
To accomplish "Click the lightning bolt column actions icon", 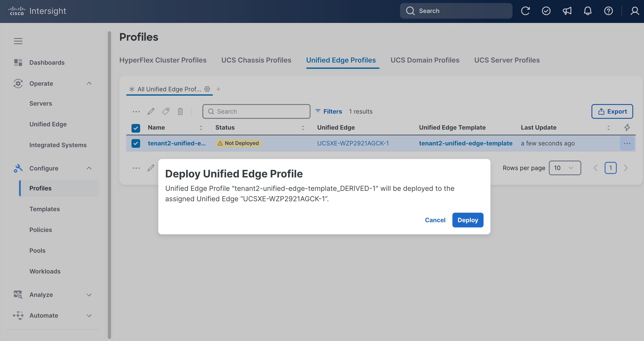I will click(627, 128).
